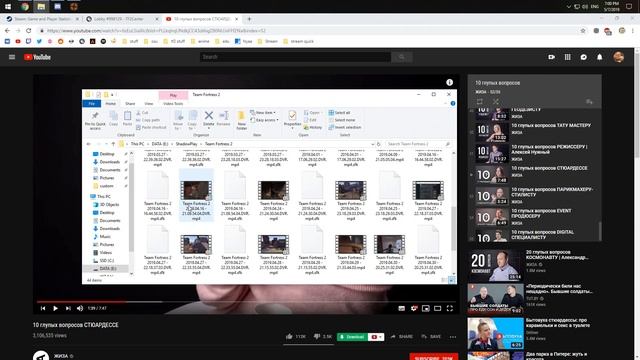
Task: Open YouTube apps grid icon
Action: click(x=567, y=57)
